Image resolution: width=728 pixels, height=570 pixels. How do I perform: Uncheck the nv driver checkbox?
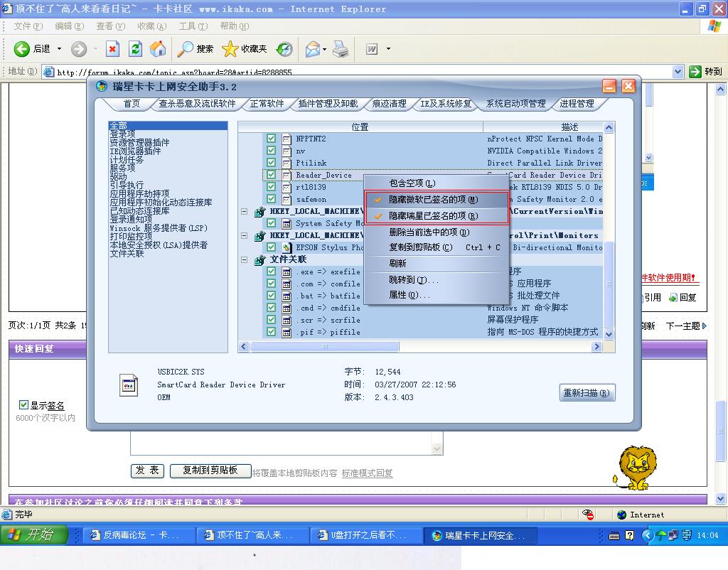point(271,151)
